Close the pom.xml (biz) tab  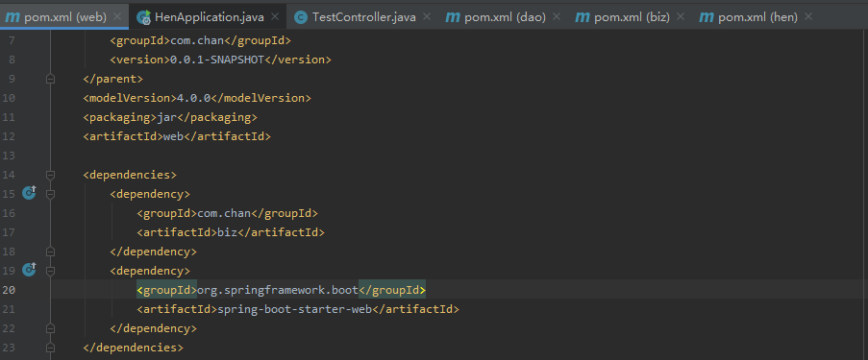(680, 17)
